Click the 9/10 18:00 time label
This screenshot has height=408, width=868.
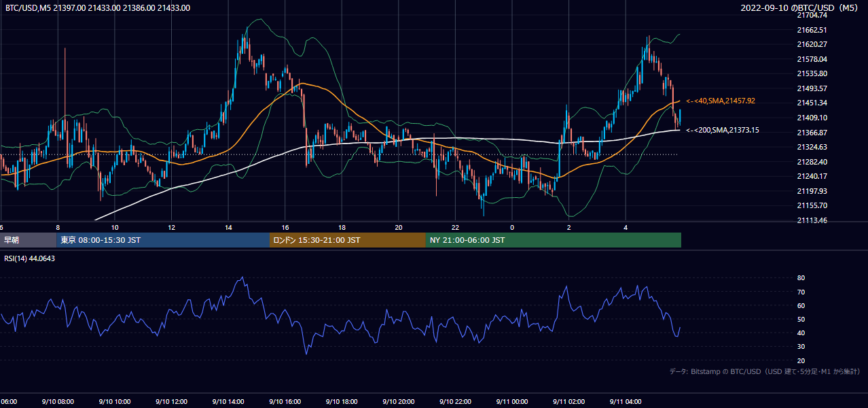342,402
